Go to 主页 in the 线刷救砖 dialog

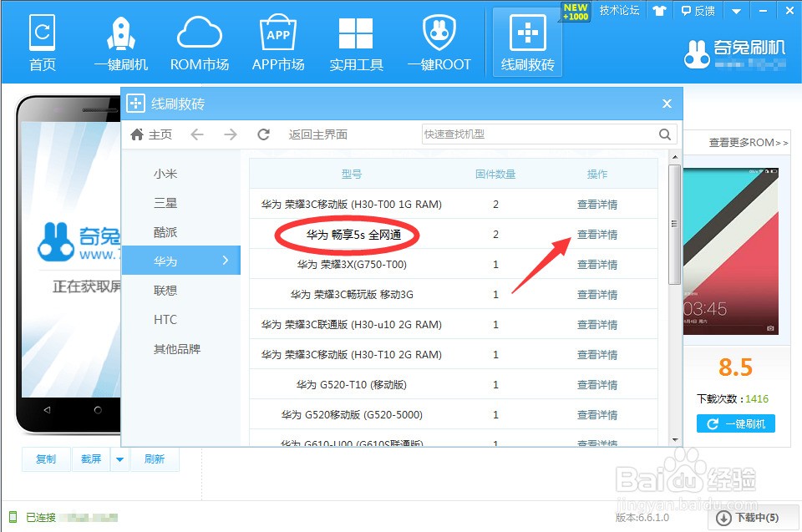click(x=151, y=134)
